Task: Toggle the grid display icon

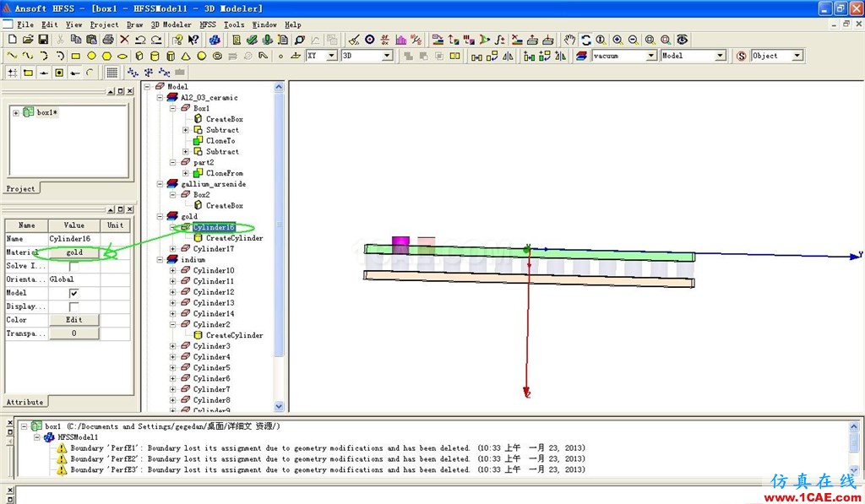Action: pyautogui.click(x=112, y=73)
